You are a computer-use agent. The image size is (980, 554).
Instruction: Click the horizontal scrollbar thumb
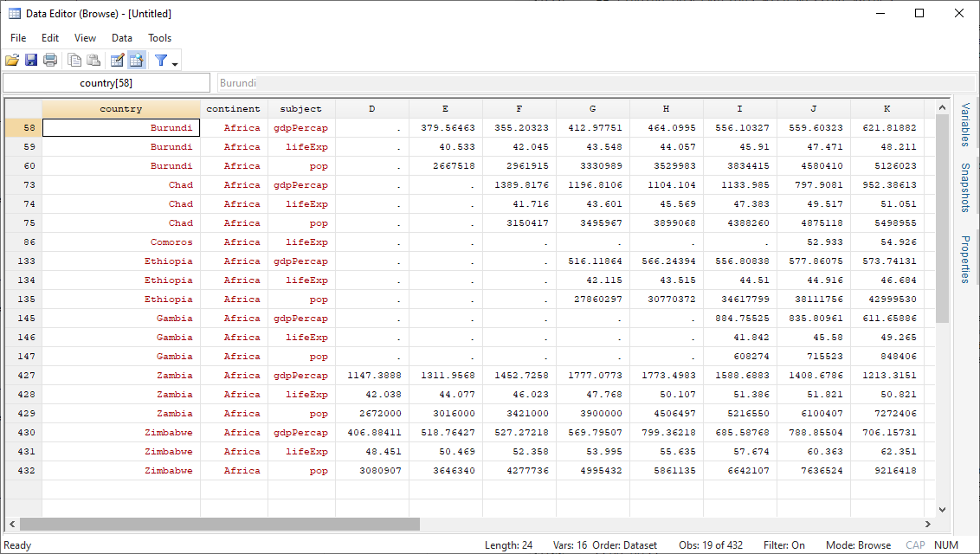tap(219, 524)
